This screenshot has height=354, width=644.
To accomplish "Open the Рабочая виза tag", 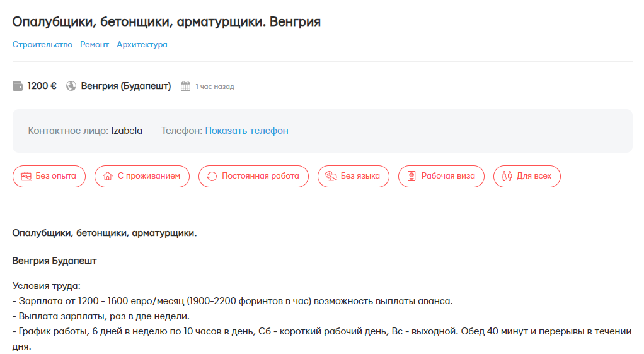I will [x=442, y=176].
